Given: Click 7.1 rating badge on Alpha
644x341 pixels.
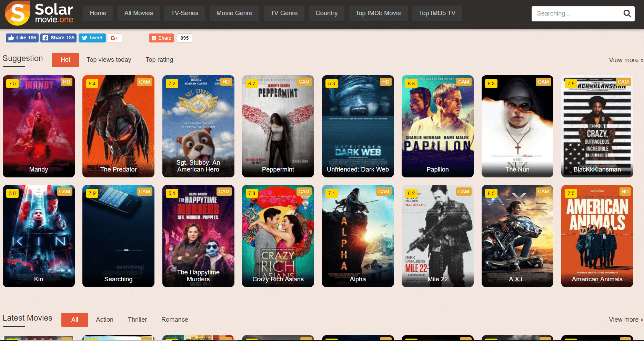Looking at the screenshot, I should click(x=332, y=193).
